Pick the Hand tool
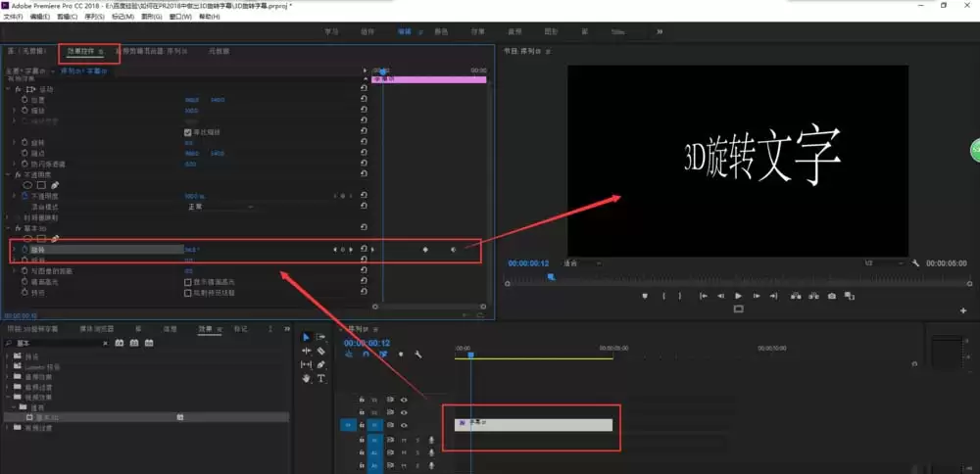The width and height of the screenshot is (980, 474). tap(306, 378)
